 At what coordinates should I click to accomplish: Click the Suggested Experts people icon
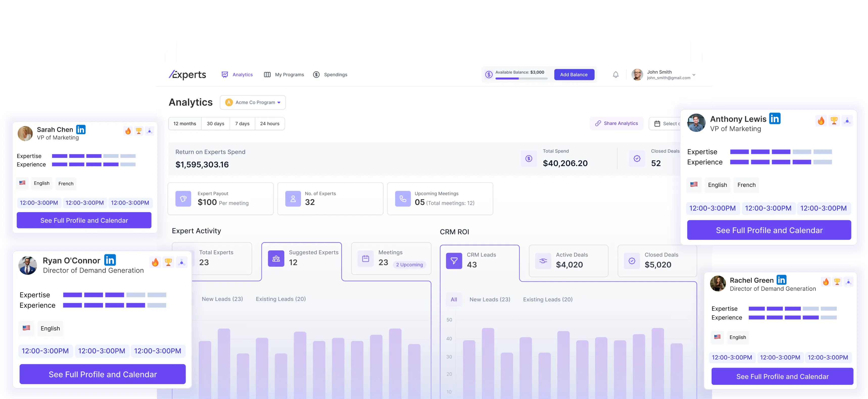click(x=276, y=259)
